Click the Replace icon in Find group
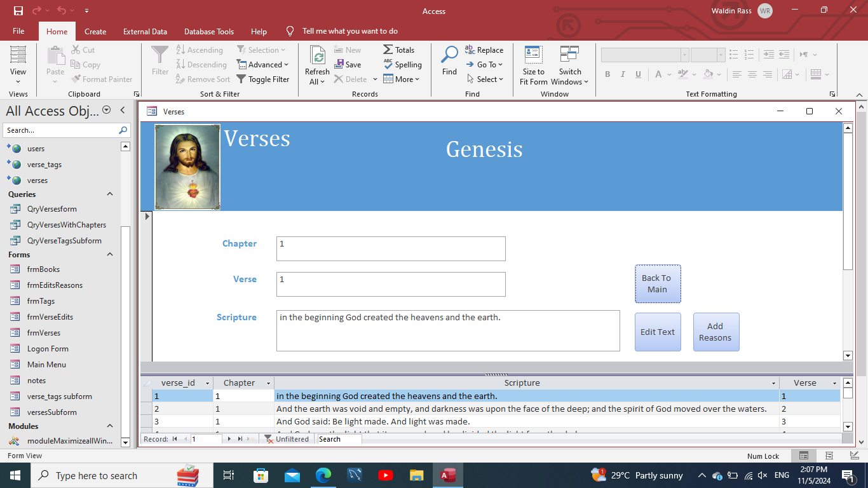Screen dimensions: 868x488 click(470, 50)
